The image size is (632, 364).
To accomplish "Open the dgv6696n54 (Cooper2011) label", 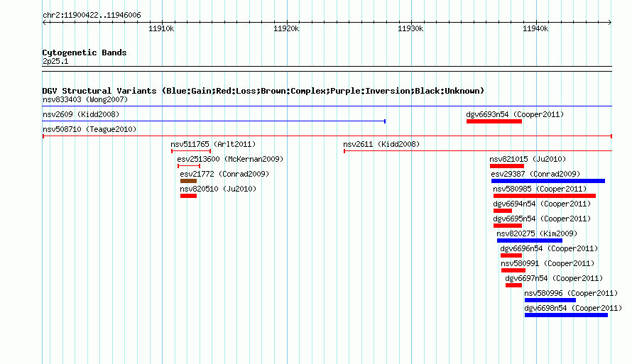I will [x=549, y=248].
